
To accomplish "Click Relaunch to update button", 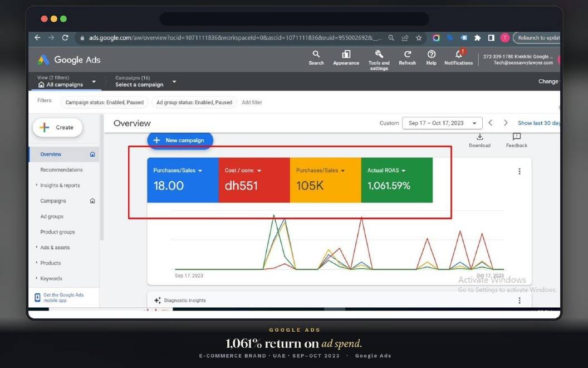I will [x=537, y=37].
